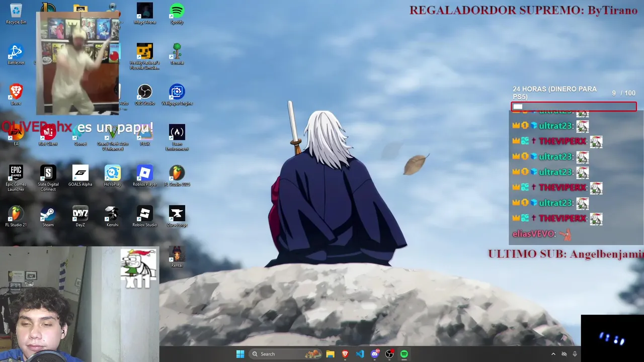Image resolution: width=644 pixels, height=362 pixels.
Task: Launch the FL Studio 21 desktop shortcut
Action: (x=16, y=217)
